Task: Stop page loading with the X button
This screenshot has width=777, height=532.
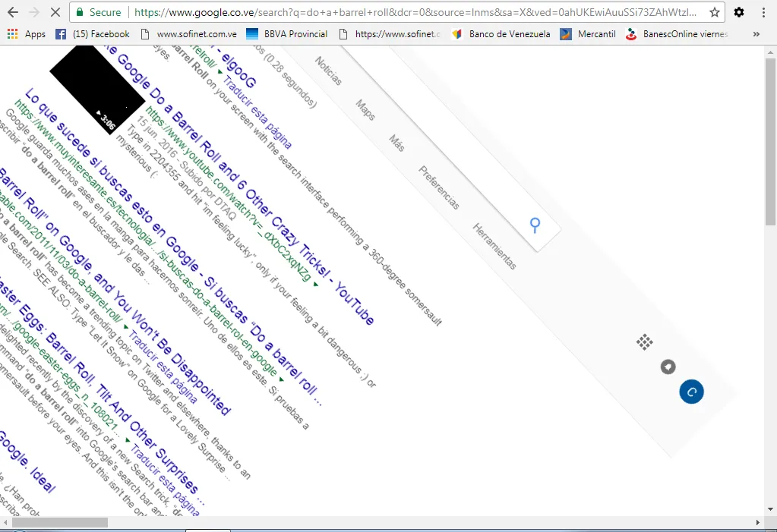Action: coord(55,12)
